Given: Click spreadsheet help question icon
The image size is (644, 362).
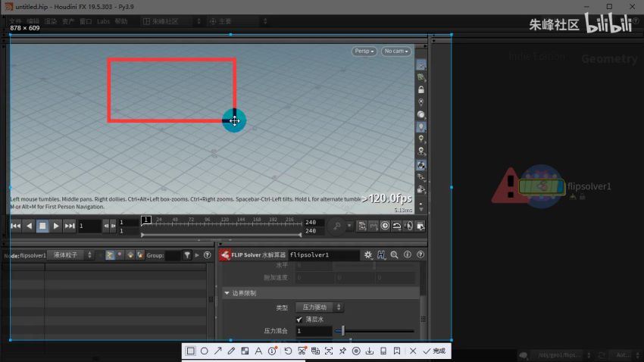Looking at the screenshot, I should (x=208, y=255).
